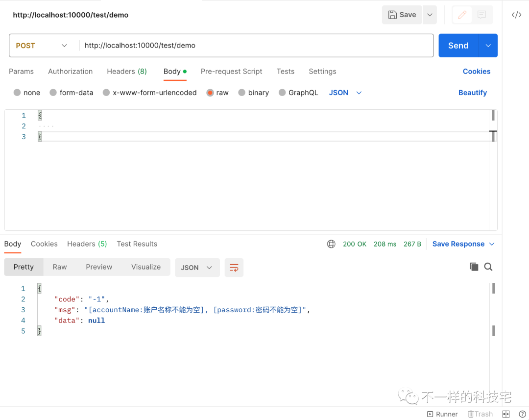
Task: Copy the response body using copy icon
Action: [x=474, y=267]
